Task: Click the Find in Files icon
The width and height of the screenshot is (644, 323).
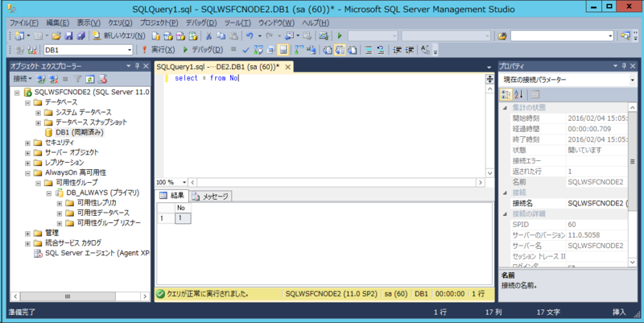Action: 502,36
